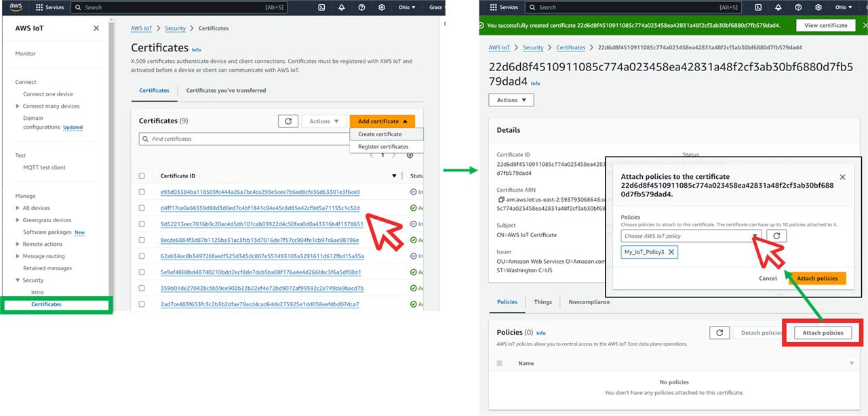Image resolution: width=868 pixels, height=416 pixels.
Task: Click Cancel in the Attach policies dialog
Action: coord(768,278)
